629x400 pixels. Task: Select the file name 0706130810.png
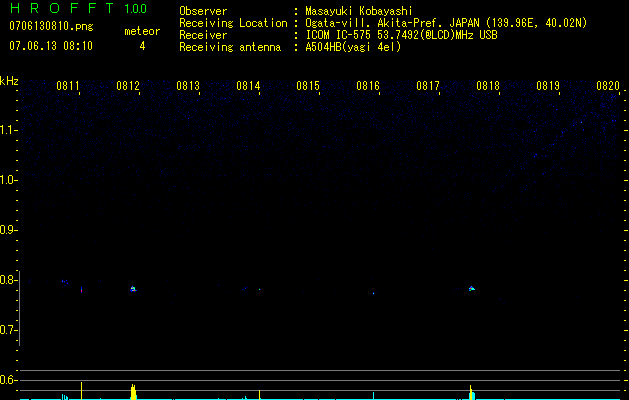click(x=51, y=27)
